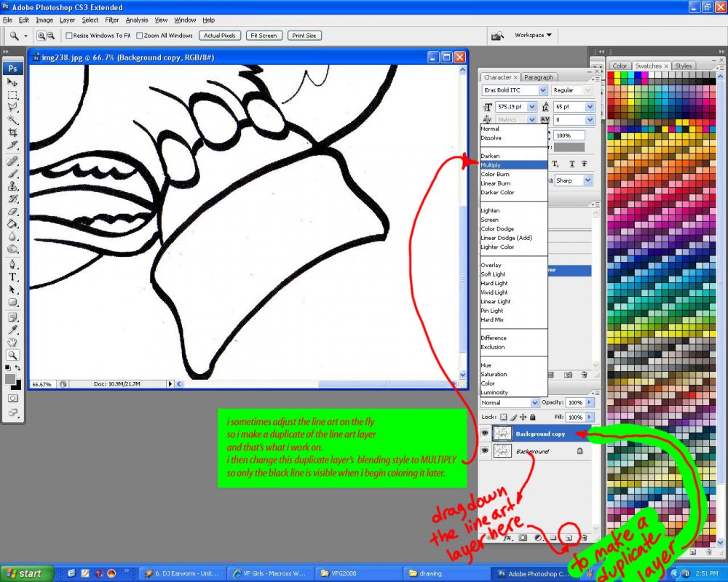Toggle lock all in Layers panel
728x582 pixels.
pyautogui.click(x=533, y=418)
